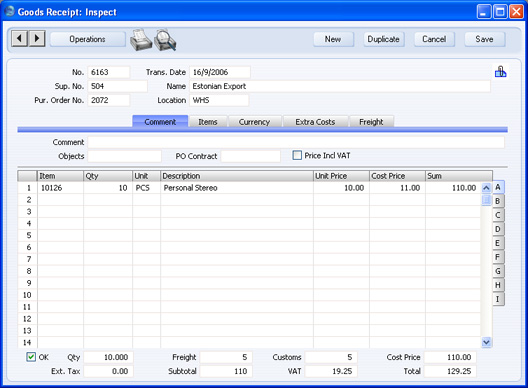Click the grid scrollbar thumb
This screenshot has width=528, height=388.
pos(486,200)
